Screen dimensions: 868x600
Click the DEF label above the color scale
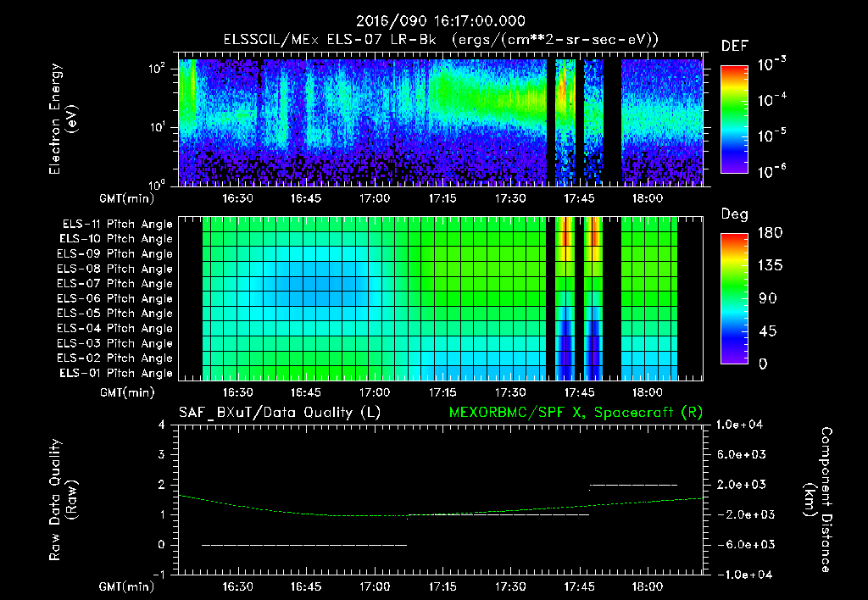[x=734, y=46]
